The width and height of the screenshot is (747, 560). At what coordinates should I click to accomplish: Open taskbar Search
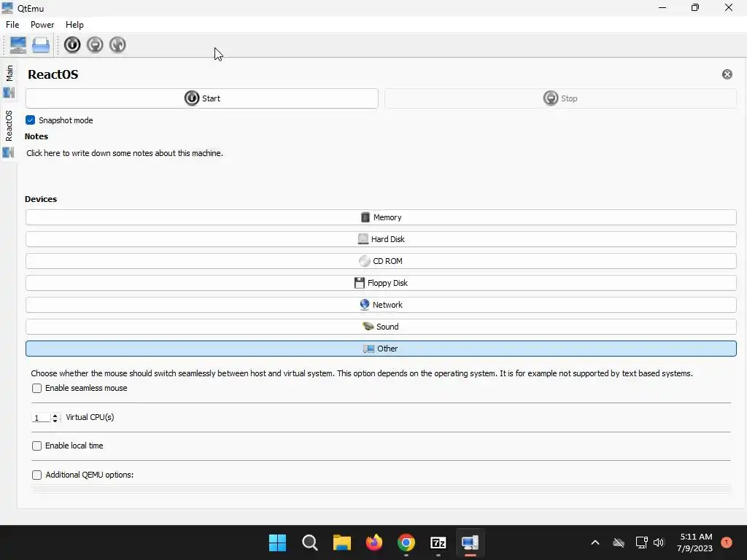pos(309,542)
